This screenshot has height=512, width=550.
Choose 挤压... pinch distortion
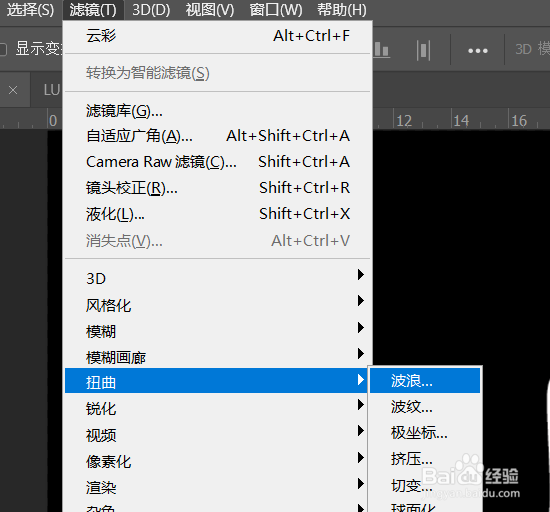click(x=425, y=459)
